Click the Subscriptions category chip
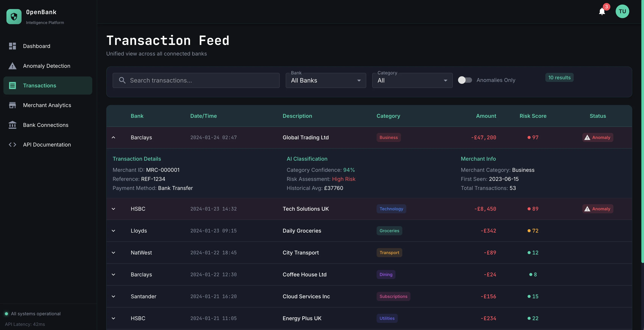Screen dimensions: 644x330 pos(393,297)
